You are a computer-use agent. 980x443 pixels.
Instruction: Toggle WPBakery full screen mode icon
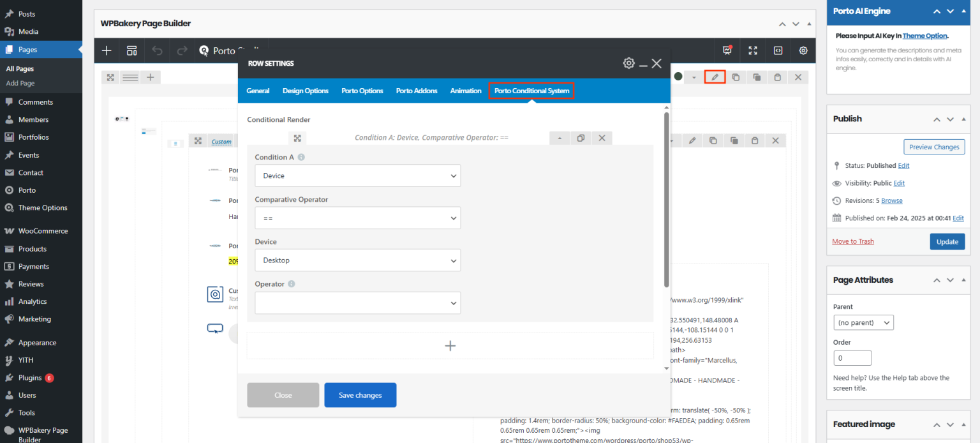[x=753, y=50]
